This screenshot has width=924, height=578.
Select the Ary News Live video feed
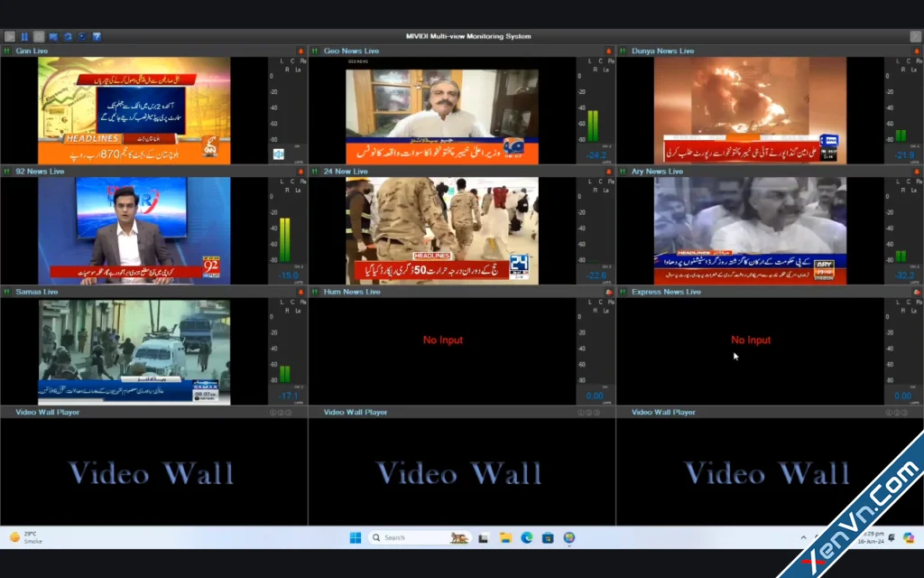750,230
